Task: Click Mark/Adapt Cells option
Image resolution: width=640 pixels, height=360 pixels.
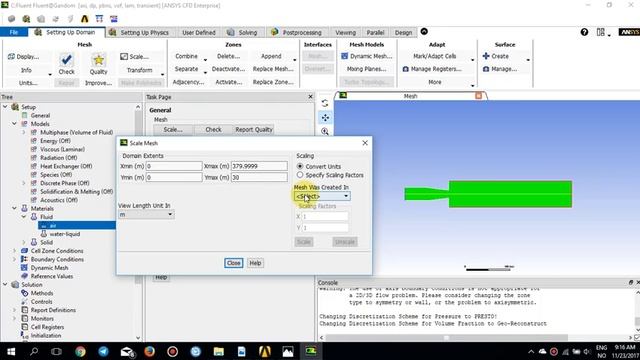Action: coord(434,56)
